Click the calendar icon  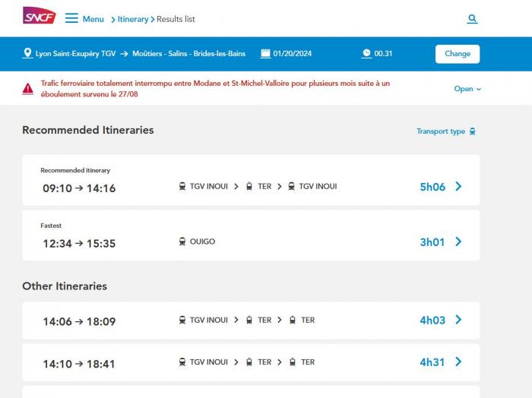coord(265,54)
